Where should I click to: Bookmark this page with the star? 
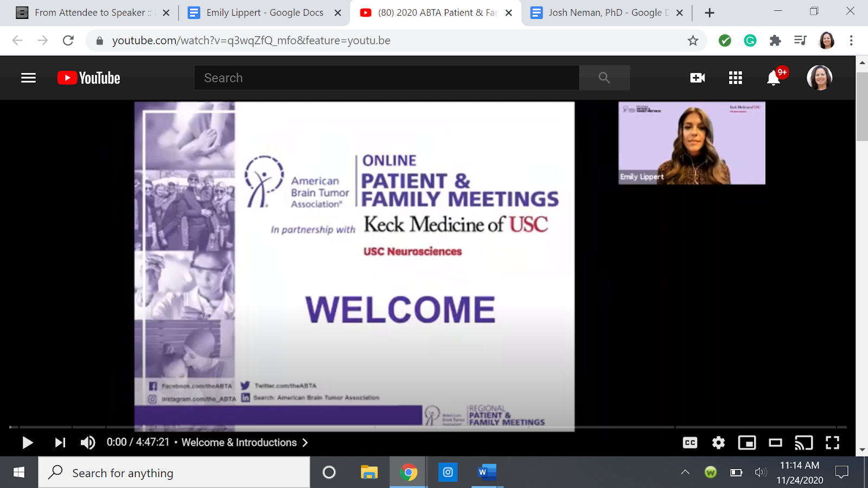pos(693,41)
